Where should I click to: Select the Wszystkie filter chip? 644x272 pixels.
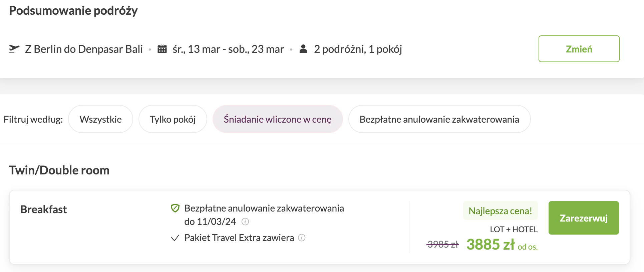pos(100,119)
